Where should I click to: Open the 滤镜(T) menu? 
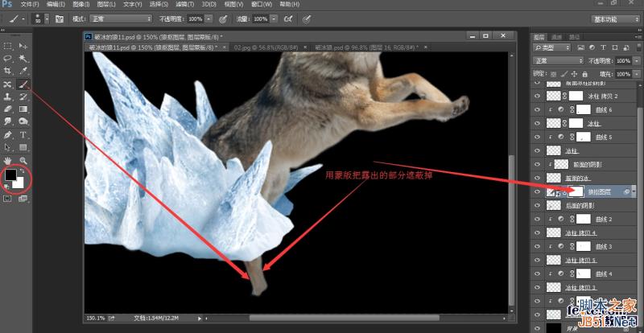click(185, 4)
